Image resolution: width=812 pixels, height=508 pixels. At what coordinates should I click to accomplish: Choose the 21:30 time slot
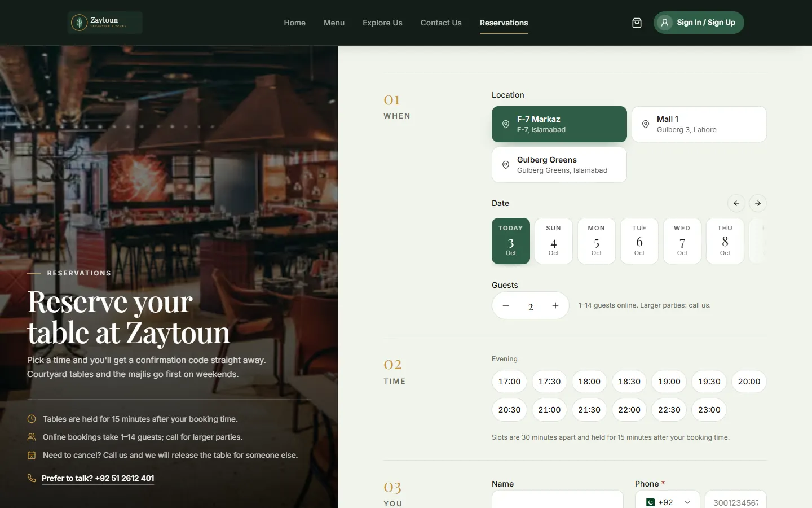pyautogui.click(x=589, y=410)
